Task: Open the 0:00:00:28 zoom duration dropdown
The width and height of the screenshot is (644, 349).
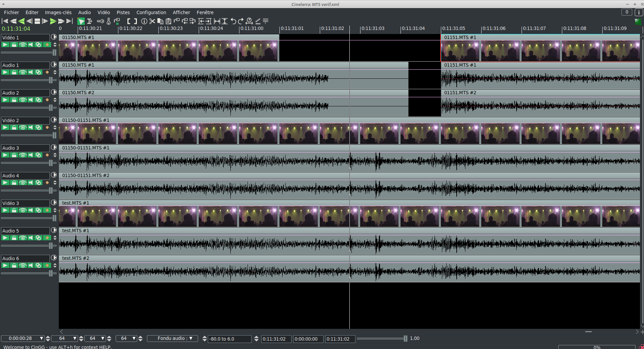Action: click(42, 339)
